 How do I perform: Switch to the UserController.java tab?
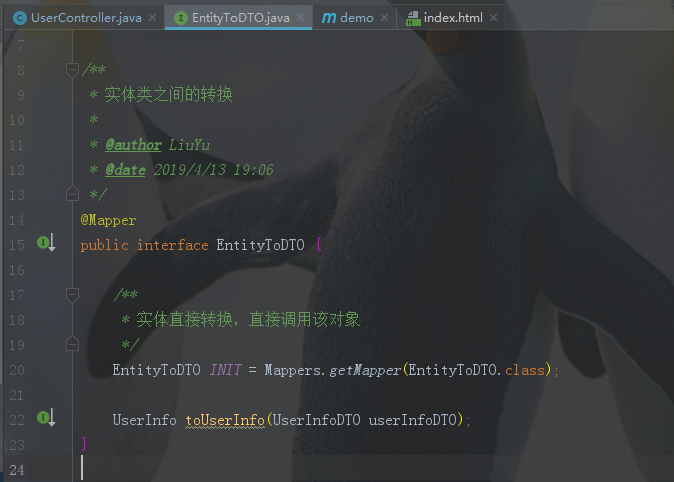(x=86, y=18)
